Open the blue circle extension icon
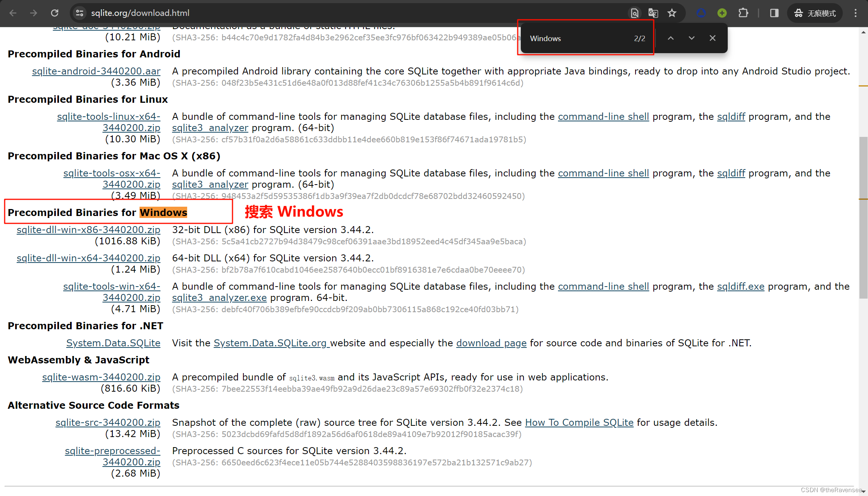 pyautogui.click(x=701, y=13)
